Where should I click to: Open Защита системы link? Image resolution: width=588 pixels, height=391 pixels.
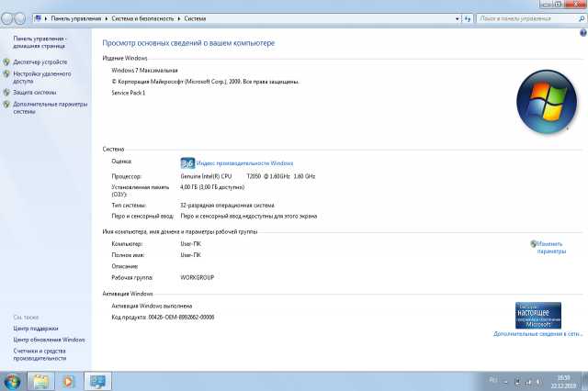click(35, 92)
